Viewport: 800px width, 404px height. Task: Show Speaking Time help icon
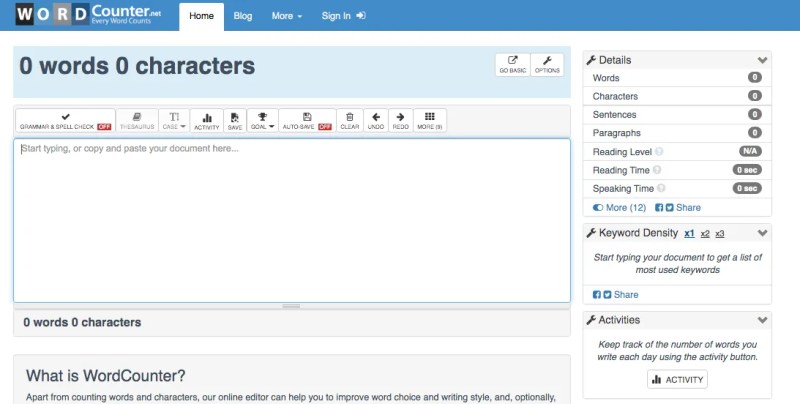pyautogui.click(x=661, y=188)
